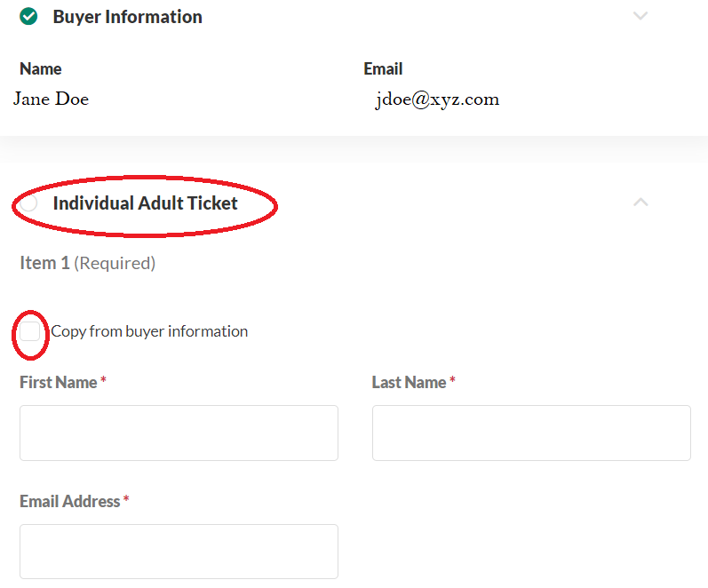The height and width of the screenshot is (588, 708).
Task: Click the Name label under Buyer Information
Action: point(41,68)
